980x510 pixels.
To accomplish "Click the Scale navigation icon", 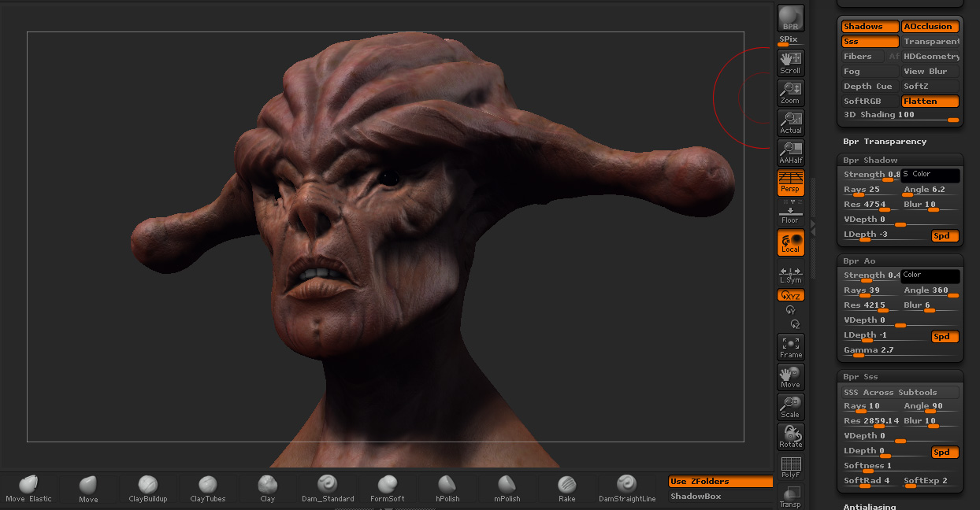I will tap(790, 407).
